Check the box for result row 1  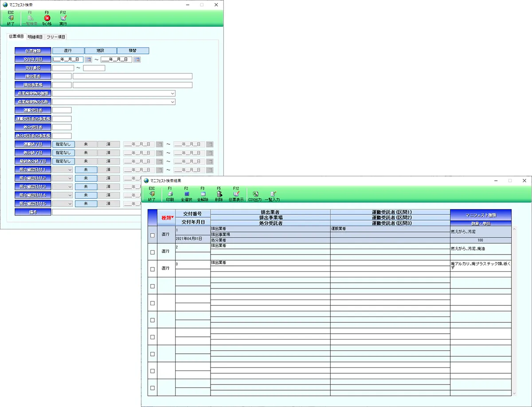(153, 235)
